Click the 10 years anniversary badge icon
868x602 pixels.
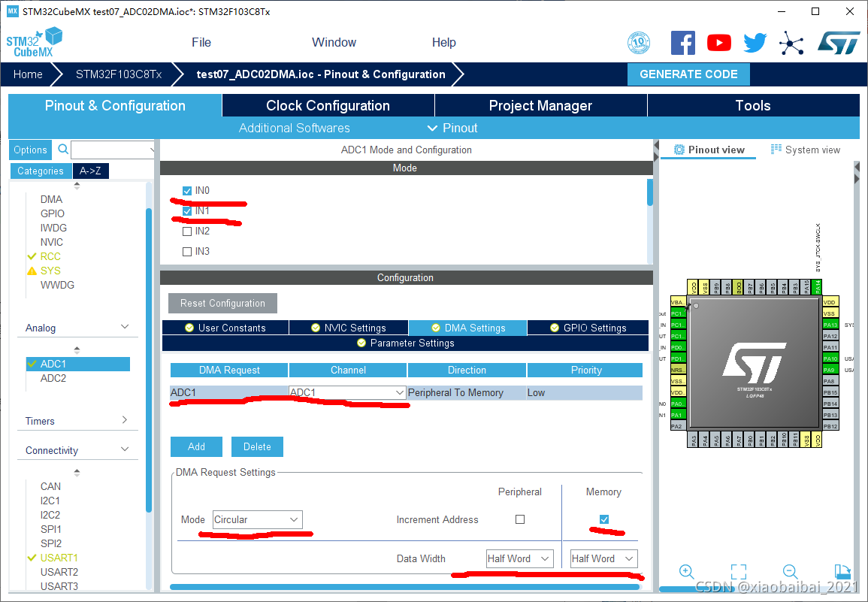coord(638,43)
